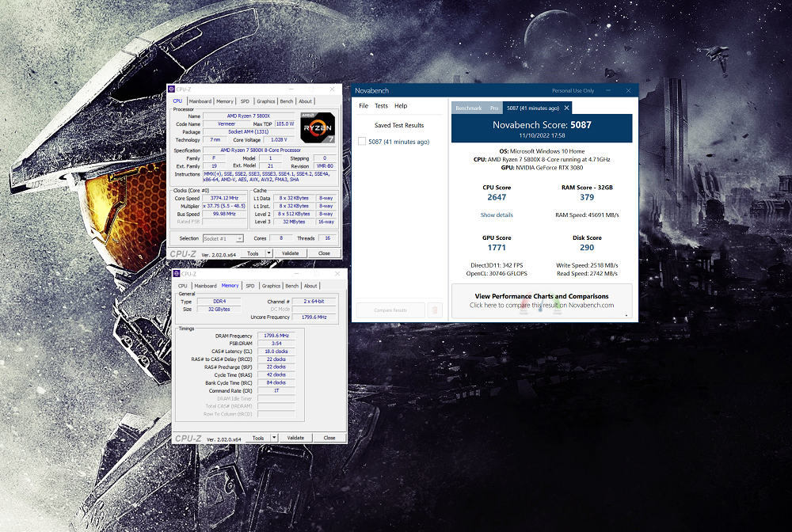Click the Uncore Frequency value 1799.6 MHz
The height and width of the screenshot is (532, 792).
coord(314,317)
